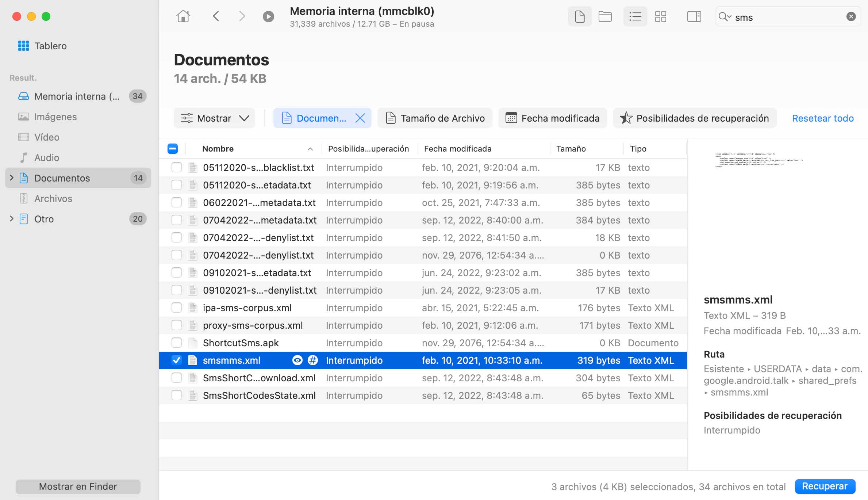
Task: Select 07042022-...-denylist.txt dated nov. 29, 2076
Action: pos(258,255)
